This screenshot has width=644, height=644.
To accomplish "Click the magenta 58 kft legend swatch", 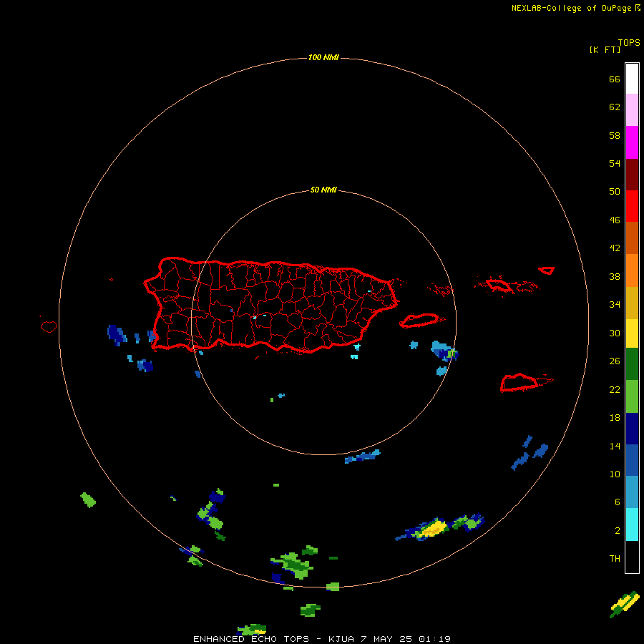I will 632,142.
